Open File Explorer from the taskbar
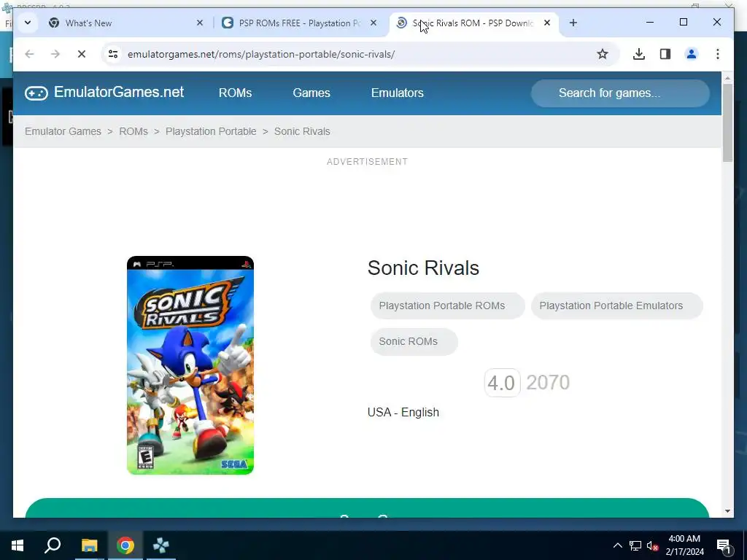 pyautogui.click(x=89, y=545)
